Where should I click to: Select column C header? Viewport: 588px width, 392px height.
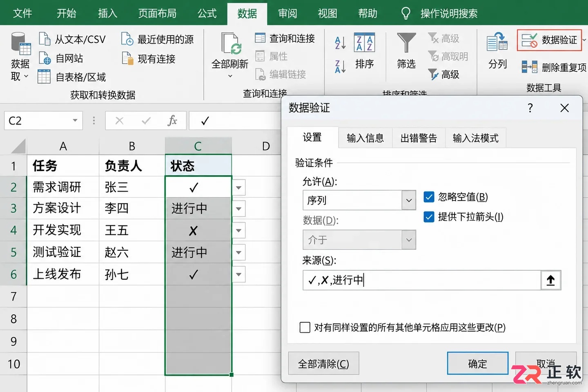tap(198, 146)
